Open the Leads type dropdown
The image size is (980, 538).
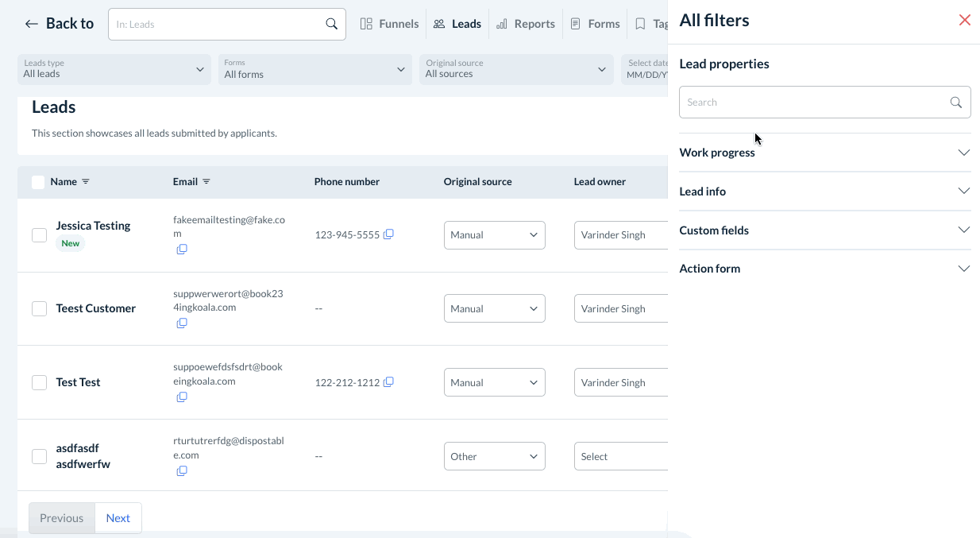114,69
